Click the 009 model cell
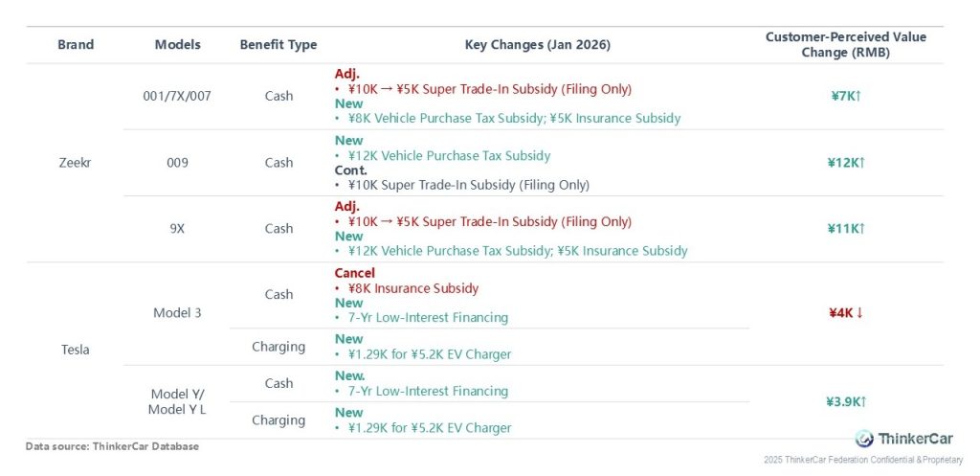Viewport: 980px width, 476px height. point(177,163)
